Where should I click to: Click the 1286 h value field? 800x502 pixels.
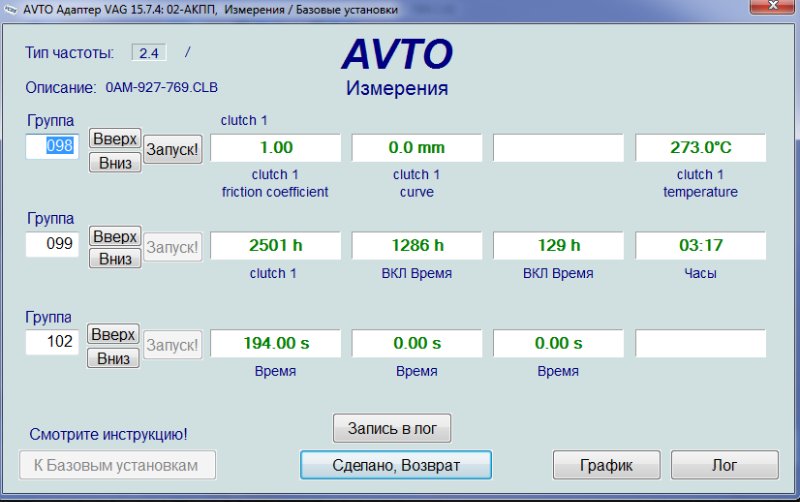(x=417, y=246)
